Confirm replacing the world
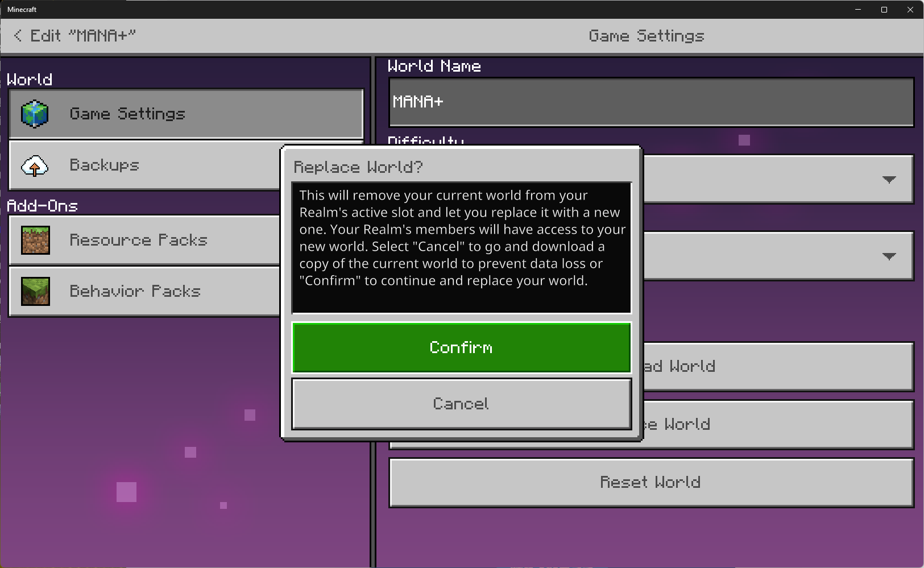Image resolution: width=924 pixels, height=568 pixels. (x=461, y=347)
